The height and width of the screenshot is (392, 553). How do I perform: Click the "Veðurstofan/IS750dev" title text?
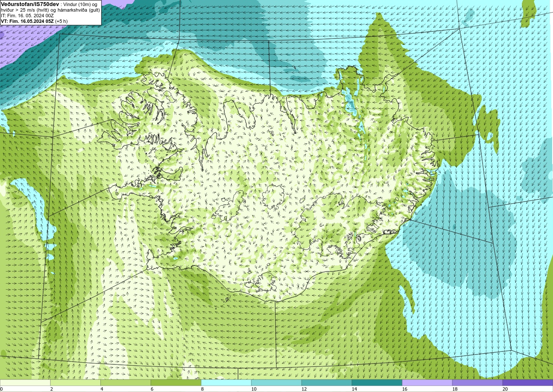[30, 4]
